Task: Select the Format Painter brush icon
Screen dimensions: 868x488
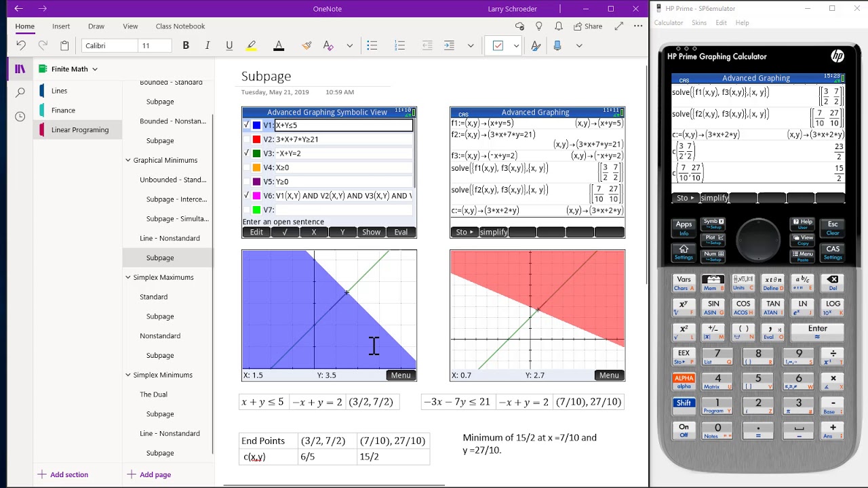Action: click(307, 45)
